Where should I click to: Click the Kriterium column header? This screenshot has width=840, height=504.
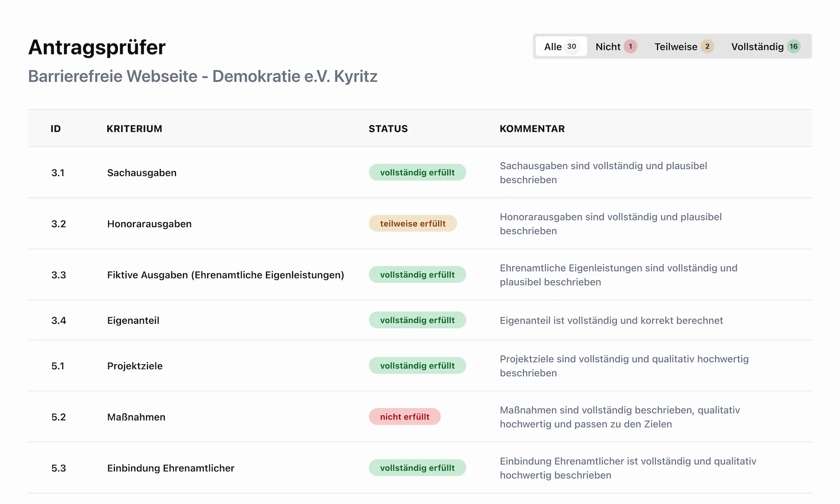click(134, 129)
